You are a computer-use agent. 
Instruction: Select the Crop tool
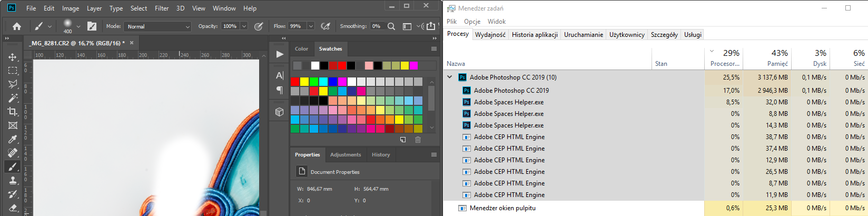pyautogui.click(x=13, y=111)
